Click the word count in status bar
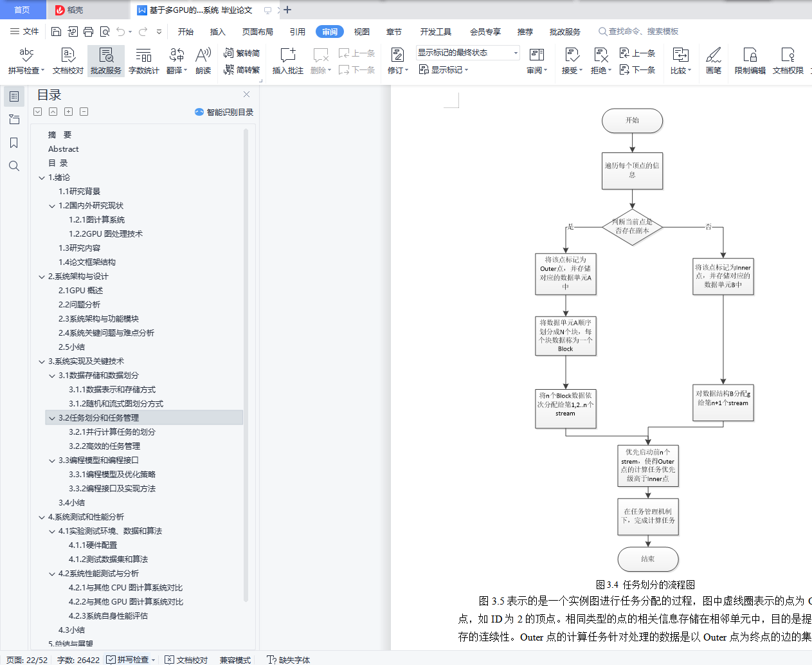 pos(78,660)
